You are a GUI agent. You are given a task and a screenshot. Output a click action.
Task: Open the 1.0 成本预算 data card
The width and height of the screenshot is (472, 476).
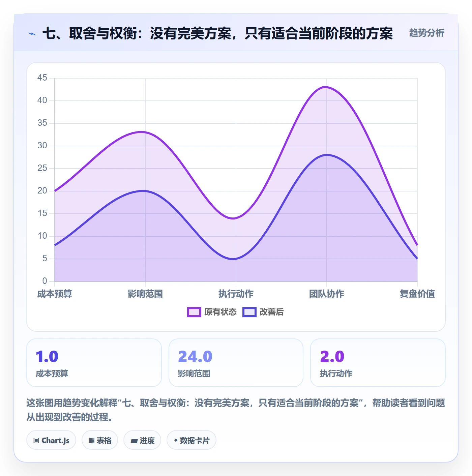pos(94,363)
